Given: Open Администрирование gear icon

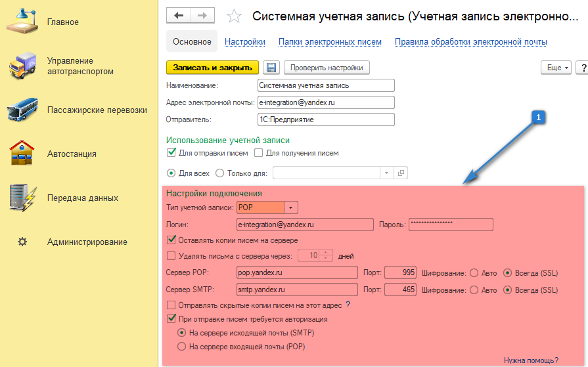Looking at the screenshot, I should coord(22,242).
